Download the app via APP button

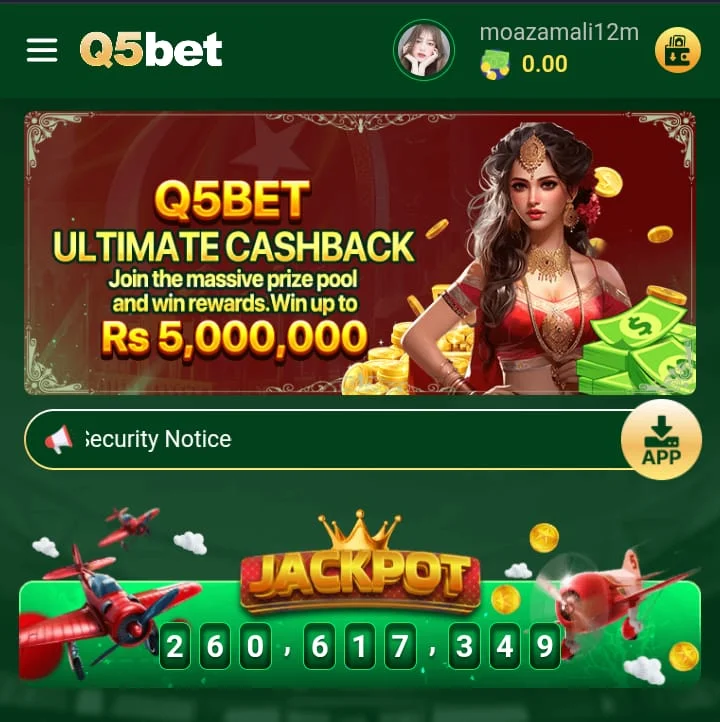pyautogui.click(x=661, y=440)
